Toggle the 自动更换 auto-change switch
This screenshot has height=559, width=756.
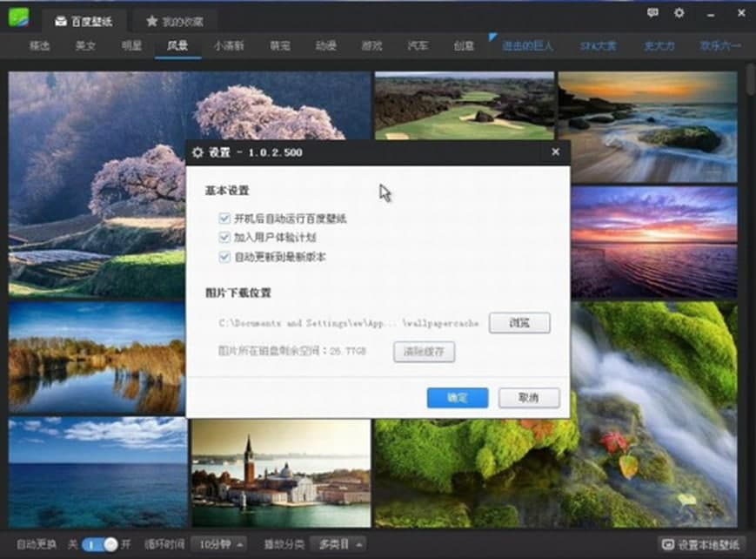[100, 544]
